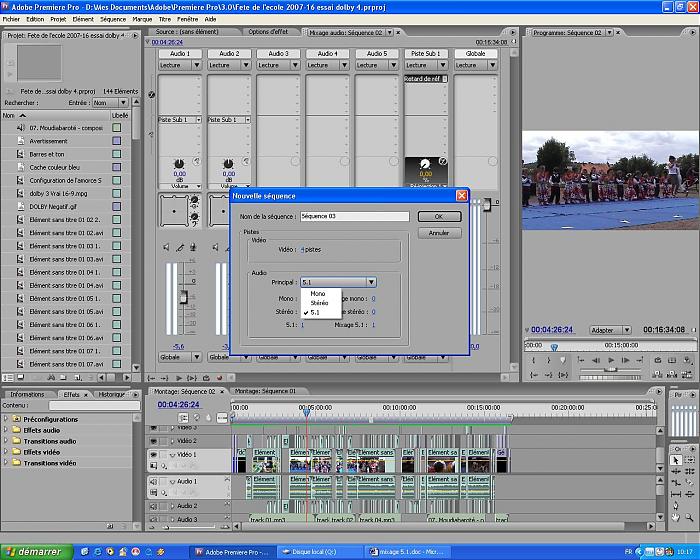Step forward one frame in Program monitor
Viewport: 700px width, 560px height.
pyautogui.click(x=625, y=360)
